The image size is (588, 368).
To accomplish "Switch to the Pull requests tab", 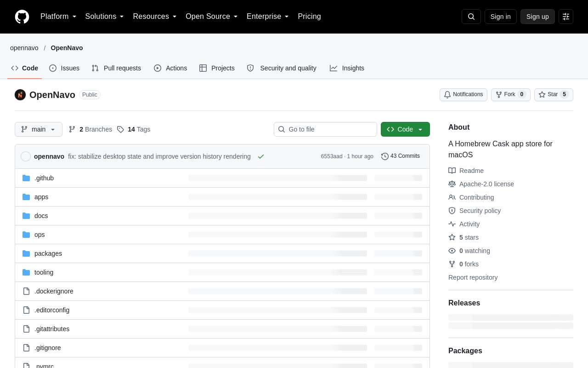I will coord(116,68).
